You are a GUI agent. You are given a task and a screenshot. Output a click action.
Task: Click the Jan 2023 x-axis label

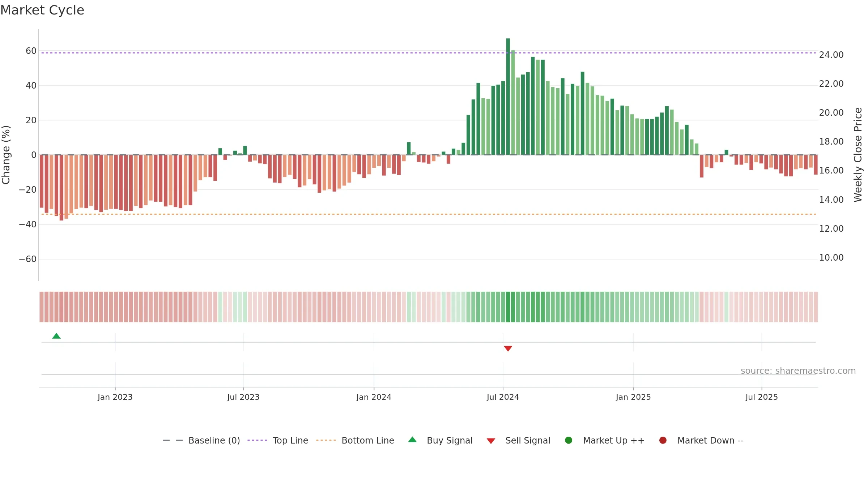point(115,397)
